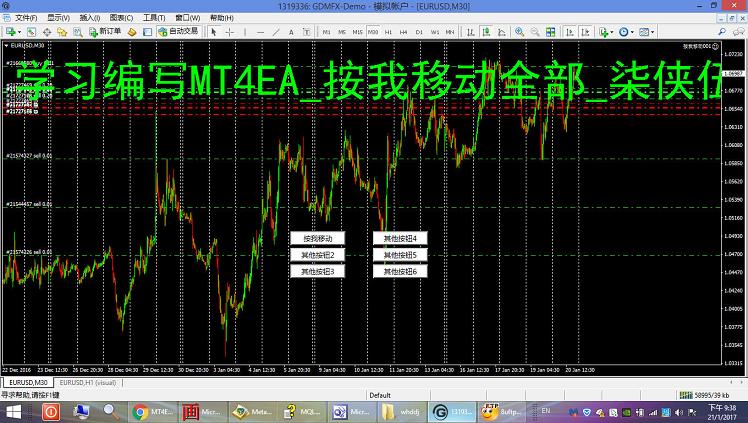Zoom in on the chart
The width and height of the screenshot is (748, 423).
(x=519, y=32)
